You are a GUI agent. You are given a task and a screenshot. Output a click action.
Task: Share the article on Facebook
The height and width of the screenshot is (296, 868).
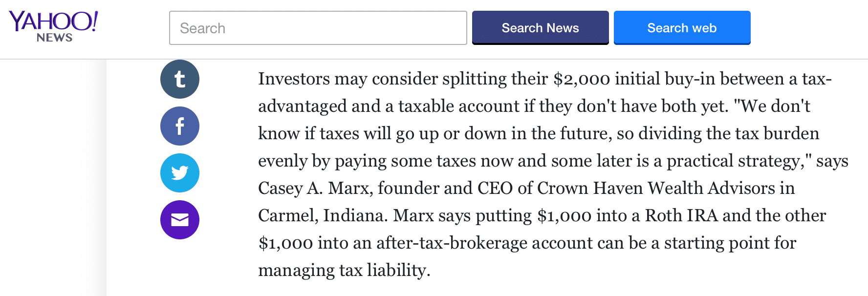180,126
